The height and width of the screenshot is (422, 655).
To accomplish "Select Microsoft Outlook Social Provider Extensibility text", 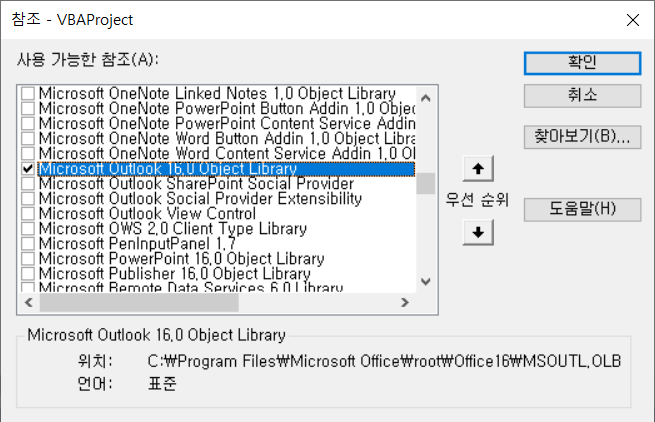I will click(201, 198).
